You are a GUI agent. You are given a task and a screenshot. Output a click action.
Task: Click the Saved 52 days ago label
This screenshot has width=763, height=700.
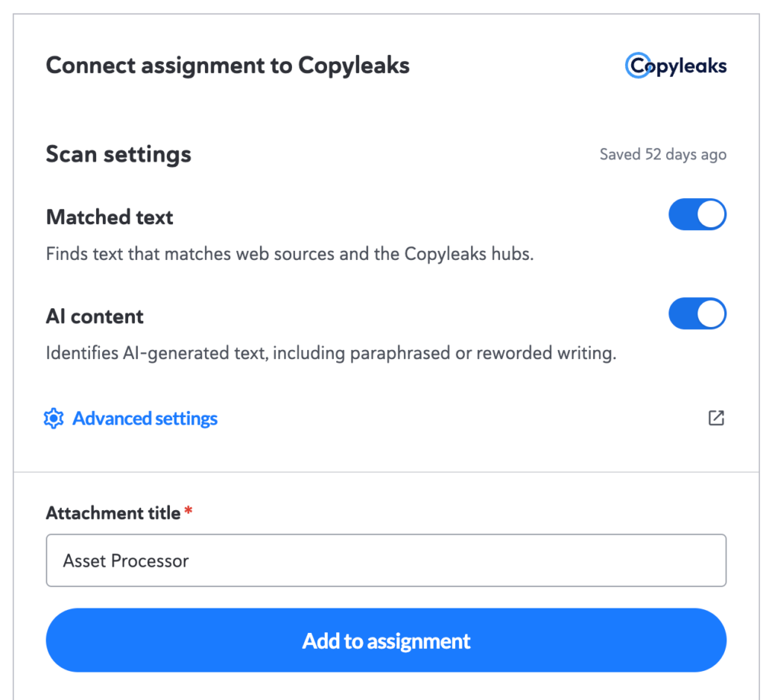[x=662, y=155]
